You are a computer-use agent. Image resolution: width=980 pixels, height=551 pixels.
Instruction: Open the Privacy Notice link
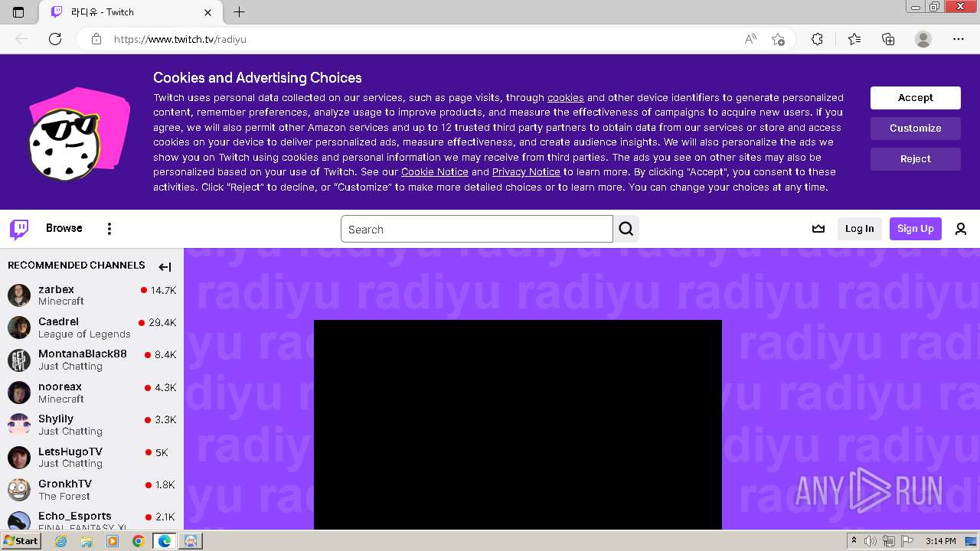[x=526, y=172]
